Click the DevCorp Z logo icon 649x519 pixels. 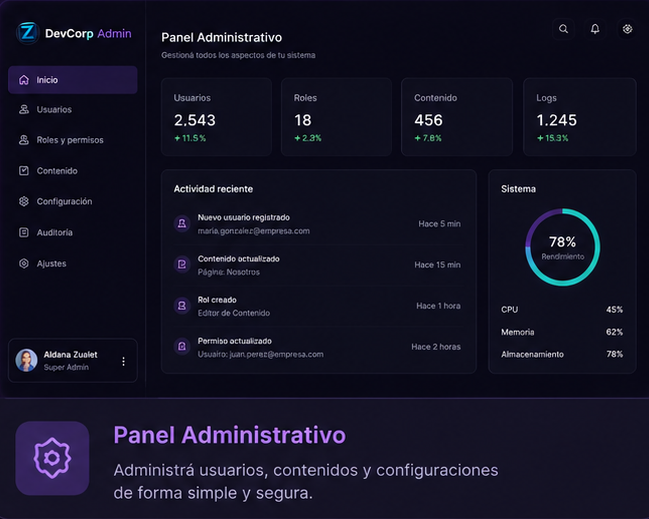tap(28, 33)
